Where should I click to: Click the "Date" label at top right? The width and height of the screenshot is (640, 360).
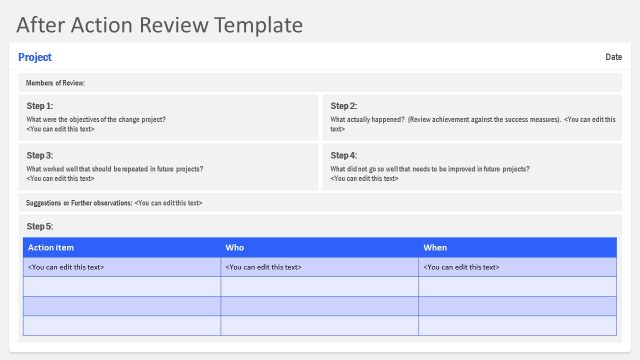pyautogui.click(x=613, y=57)
